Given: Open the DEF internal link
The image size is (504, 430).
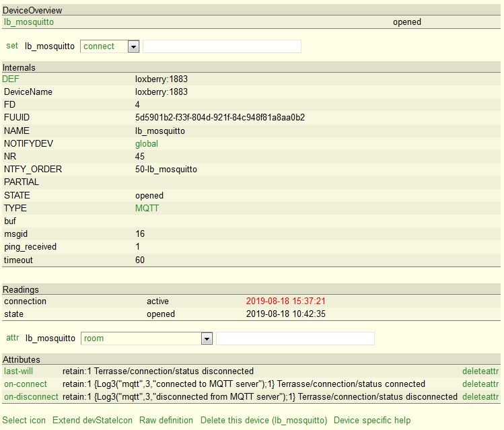Looking at the screenshot, I should pyautogui.click(x=11, y=79).
